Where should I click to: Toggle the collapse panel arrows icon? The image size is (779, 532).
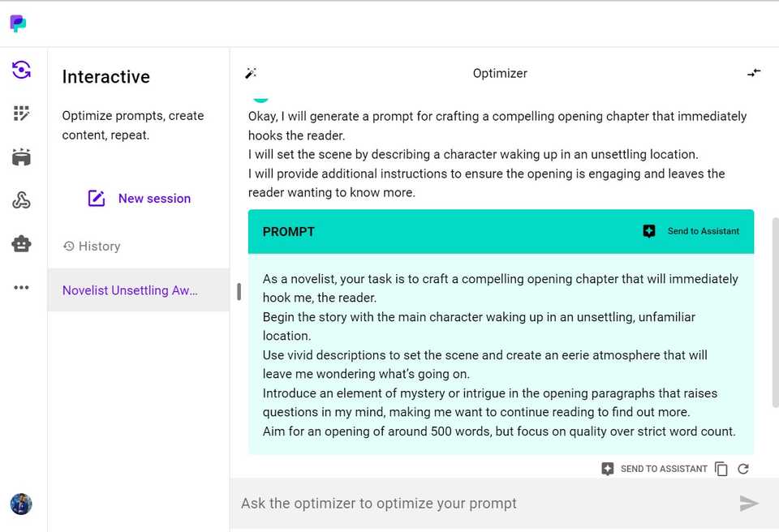coord(754,73)
